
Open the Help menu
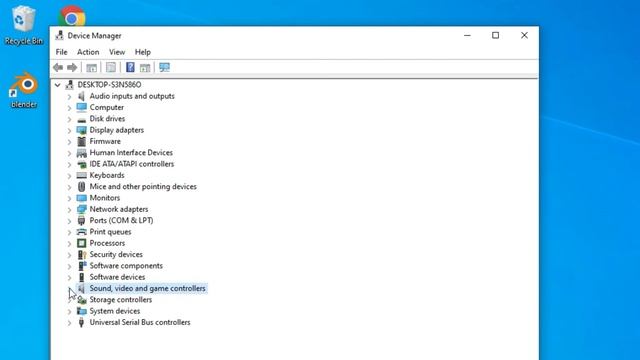click(142, 52)
